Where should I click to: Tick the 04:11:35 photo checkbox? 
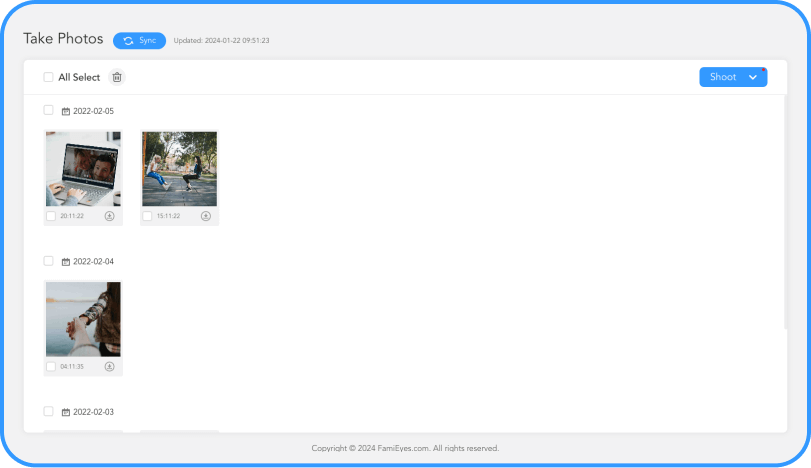51,367
